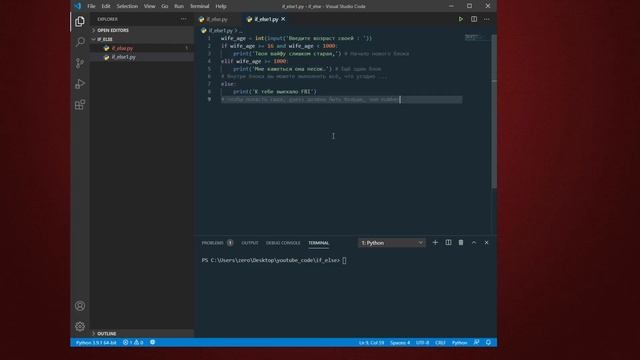This screenshot has width=640, height=360.
Task: Open the Search view in activity bar
Action: pos(80,42)
